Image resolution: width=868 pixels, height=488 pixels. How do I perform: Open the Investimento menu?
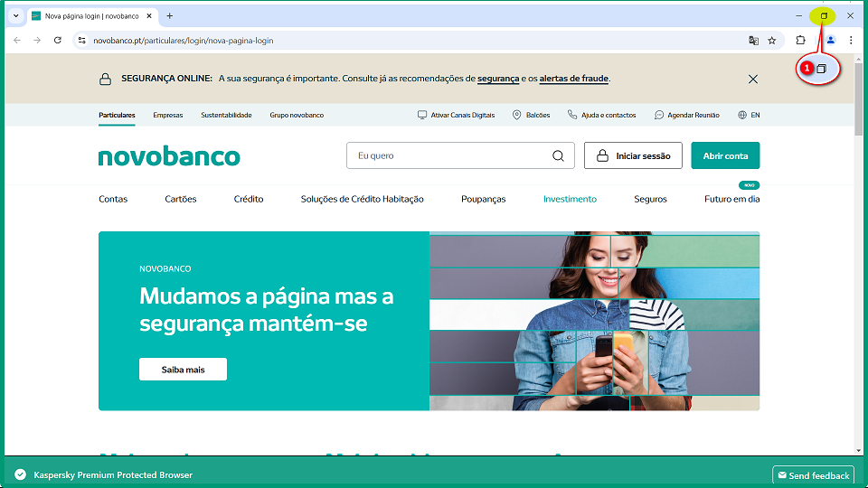pyautogui.click(x=570, y=199)
